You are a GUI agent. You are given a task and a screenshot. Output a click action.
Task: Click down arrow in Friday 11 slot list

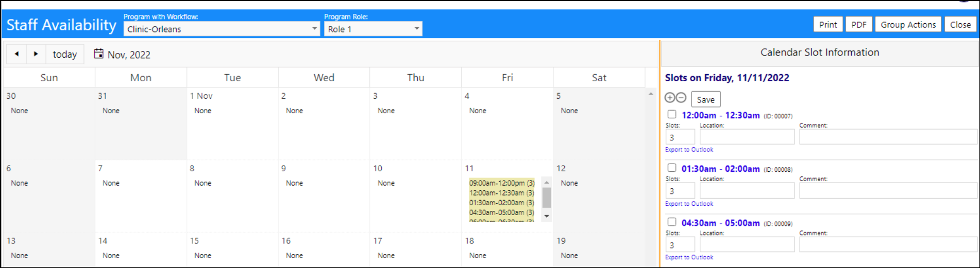547,216
